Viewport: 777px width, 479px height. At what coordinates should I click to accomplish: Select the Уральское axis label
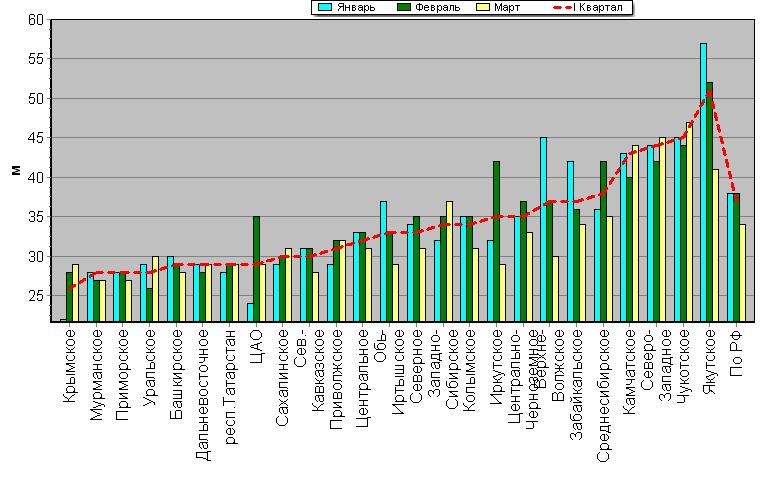click(149, 368)
